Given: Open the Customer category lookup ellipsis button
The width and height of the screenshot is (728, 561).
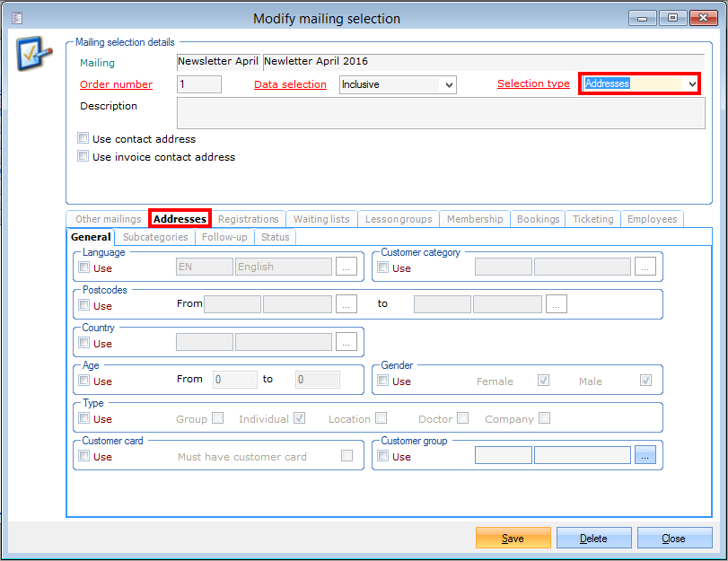Looking at the screenshot, I should pyautogui.click(x=645, y=267).
